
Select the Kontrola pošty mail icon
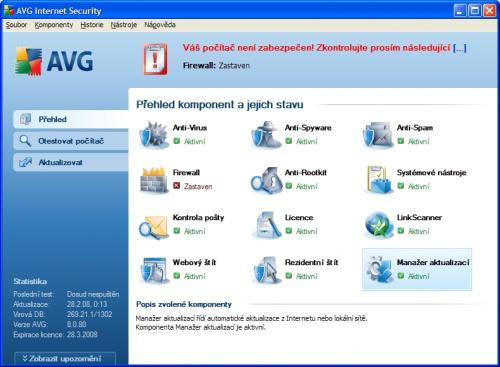153,226
